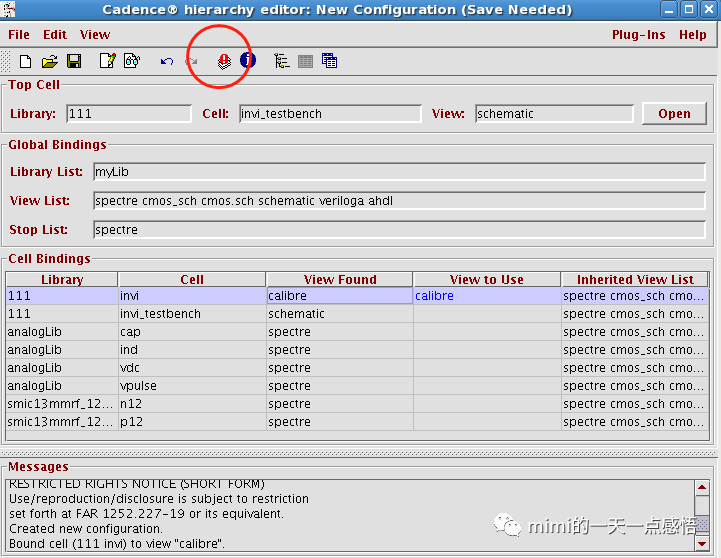Click the Library column header

[x=62, y=279]
